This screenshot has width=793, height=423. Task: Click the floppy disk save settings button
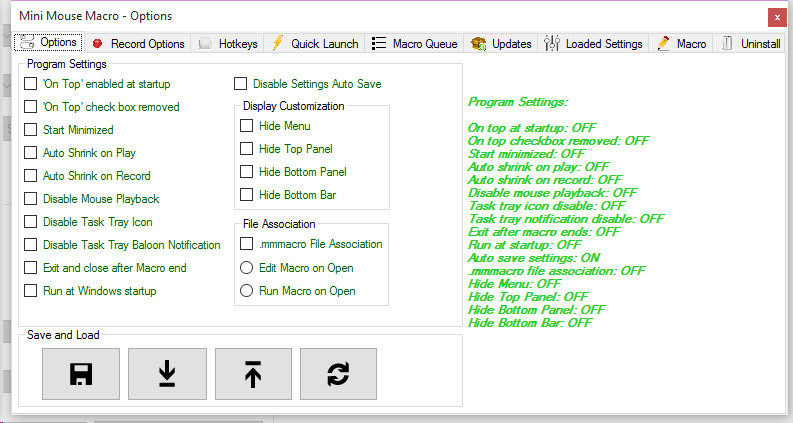81,374
